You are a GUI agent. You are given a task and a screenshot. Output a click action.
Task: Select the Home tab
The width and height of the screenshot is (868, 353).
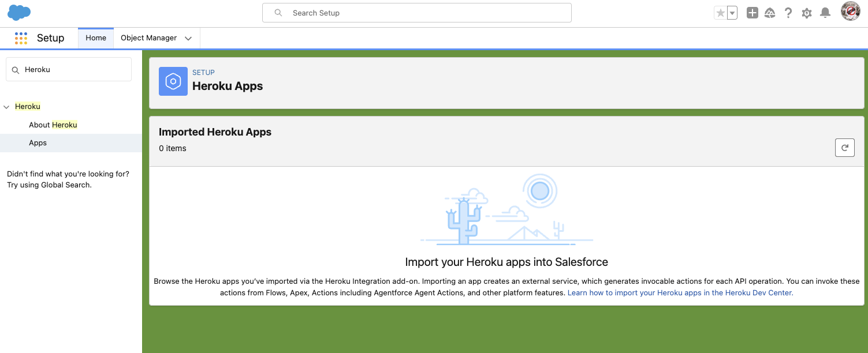(x=96, y=38)
